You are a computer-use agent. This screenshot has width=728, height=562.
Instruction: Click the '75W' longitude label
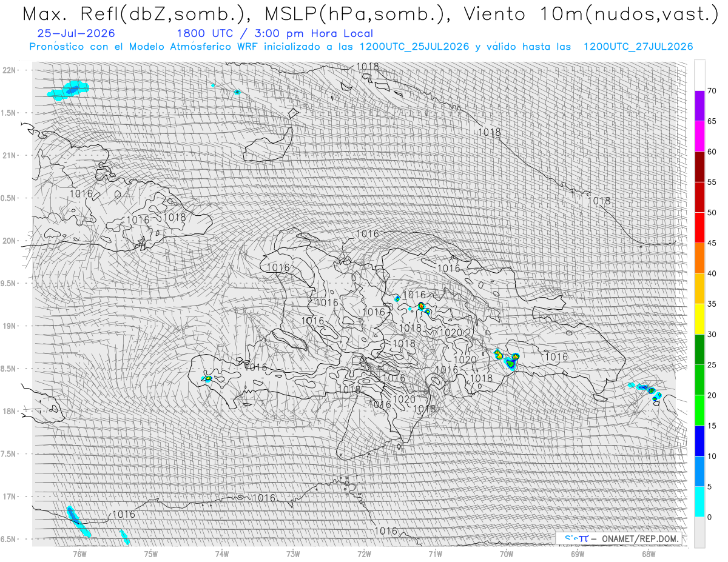[150, 554]
